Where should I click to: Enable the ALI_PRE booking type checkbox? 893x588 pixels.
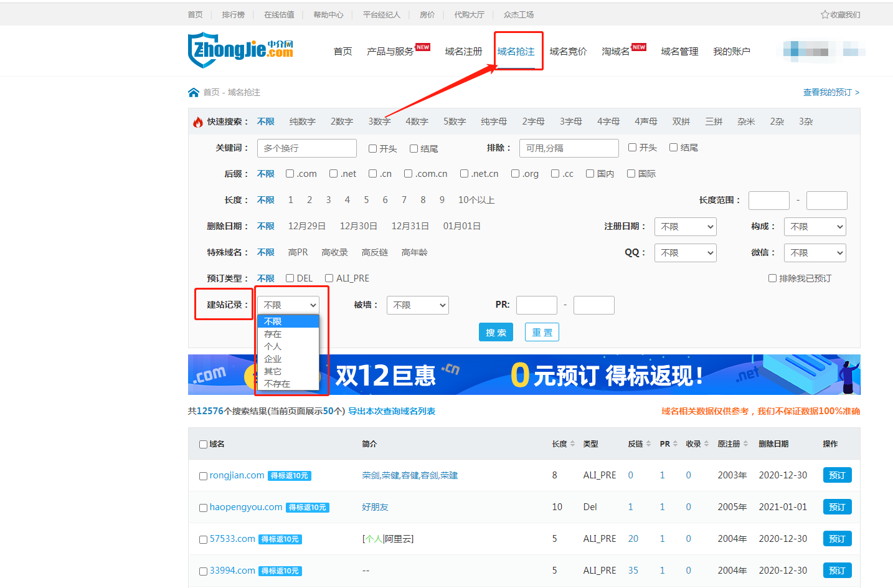(x=329, y=278)
